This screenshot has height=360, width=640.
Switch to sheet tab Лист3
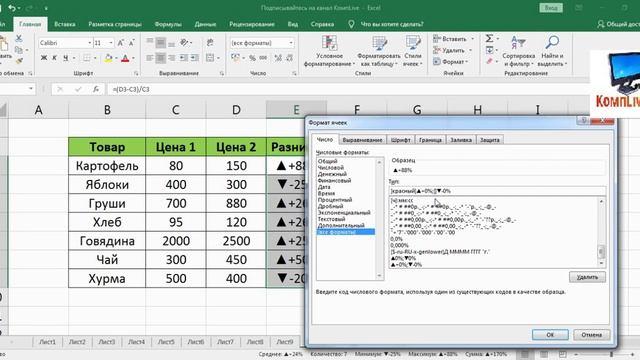click(107, 342)
